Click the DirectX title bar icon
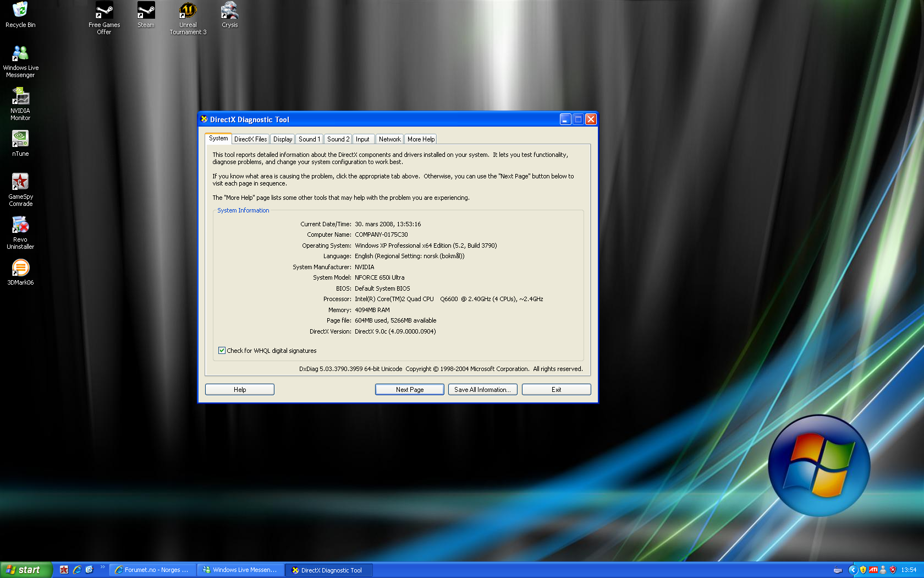The width and height of the screenshot is (924, 578). [204, 119]
